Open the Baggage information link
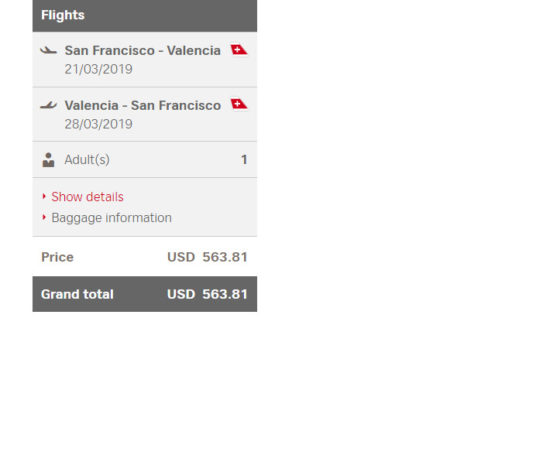The image size is (550, 455). [112, 218]
